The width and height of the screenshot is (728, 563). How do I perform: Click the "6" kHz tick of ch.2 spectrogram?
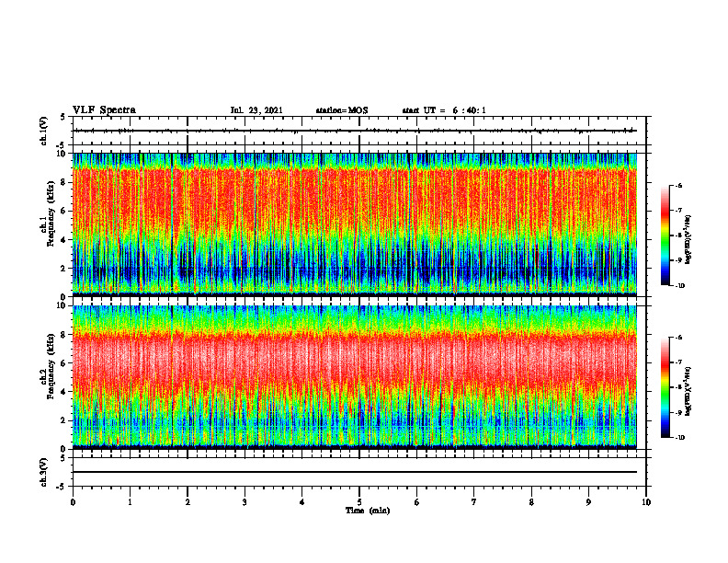point(64,363)
